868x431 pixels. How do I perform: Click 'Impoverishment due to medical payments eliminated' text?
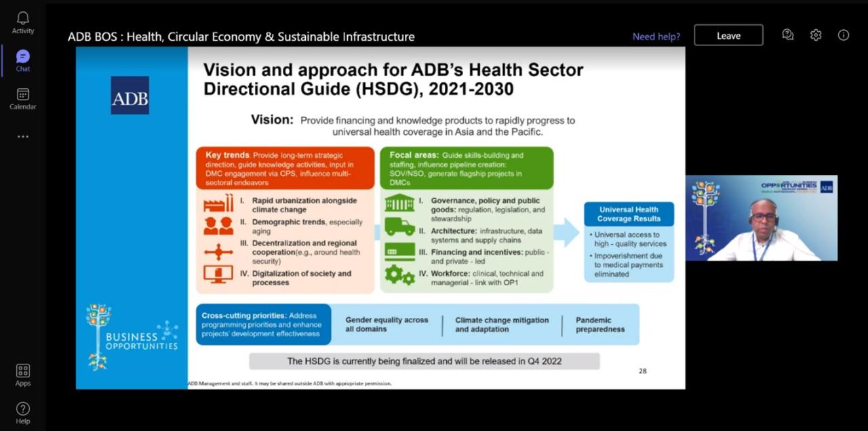click(x=629, y=265)
